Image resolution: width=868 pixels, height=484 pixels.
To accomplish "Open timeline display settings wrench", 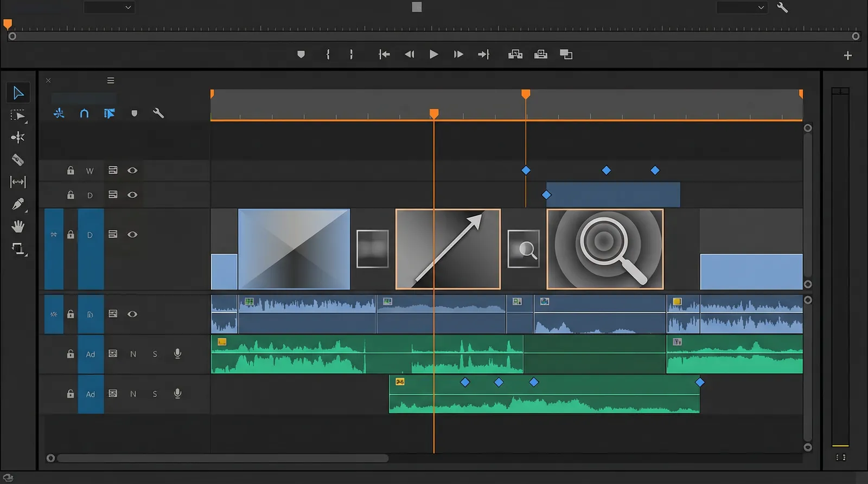I will (x=158, y=113).
